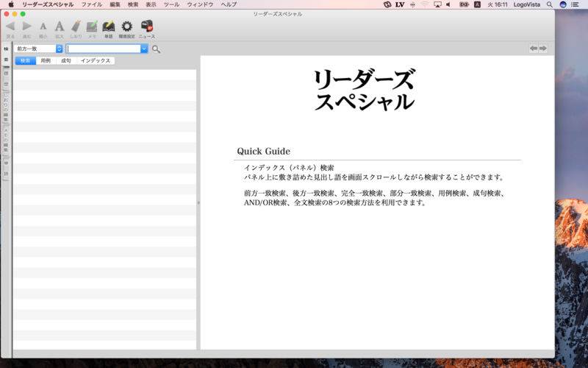Click the AirPlay display menu bar icon

pyautogui.click(x=437, y=4)
